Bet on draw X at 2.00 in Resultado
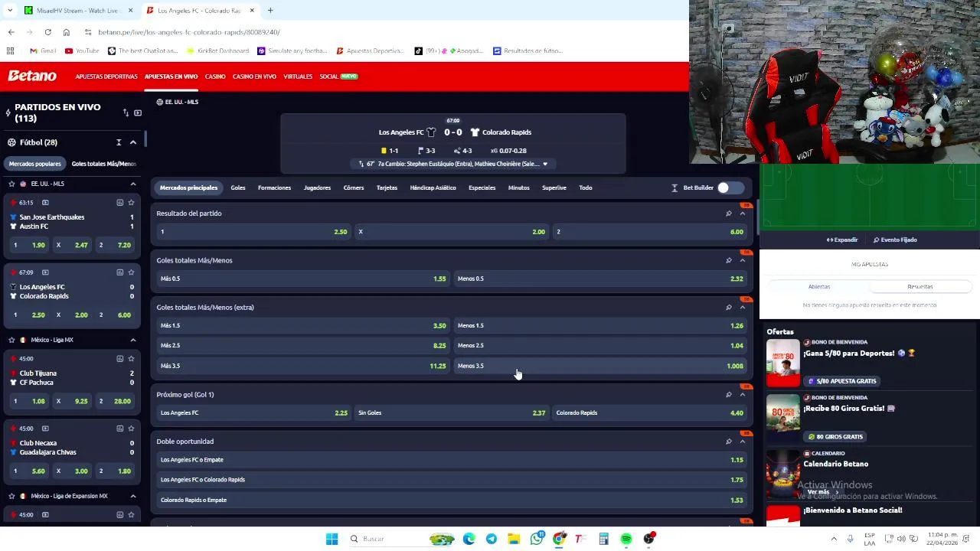The image size is (980, 551). pyautogui.click(x=452, y=232)
